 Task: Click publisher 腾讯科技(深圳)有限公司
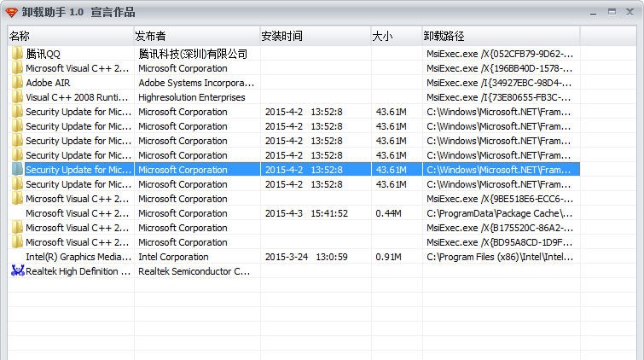[193, 54]
